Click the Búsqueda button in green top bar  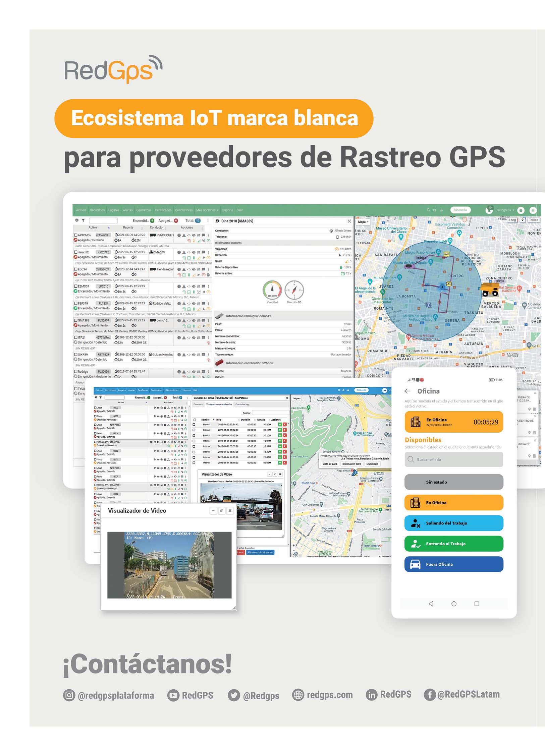460,210
